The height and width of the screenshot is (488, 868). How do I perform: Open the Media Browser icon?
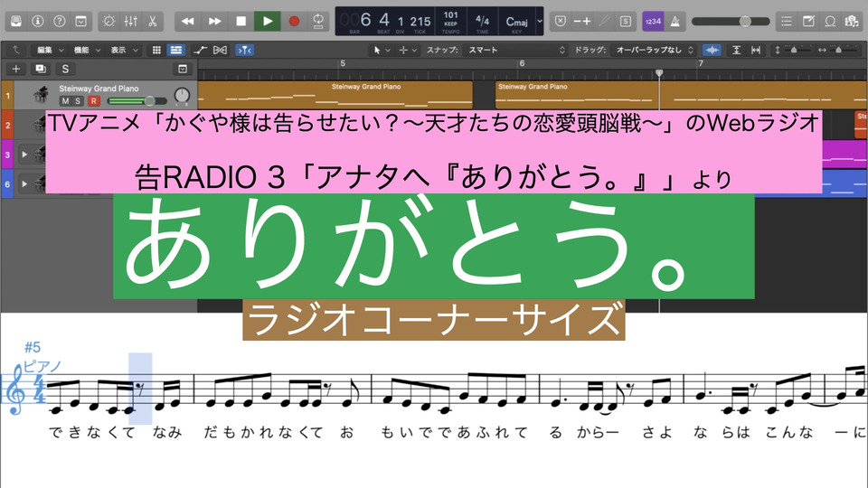[x=852, y=21]
